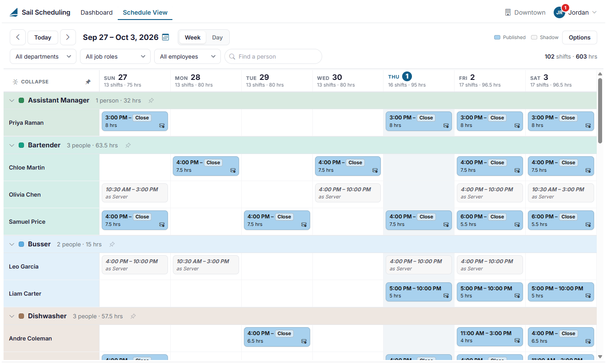Click envelope icon on Andre Coleman Tuesday shift

304,341
